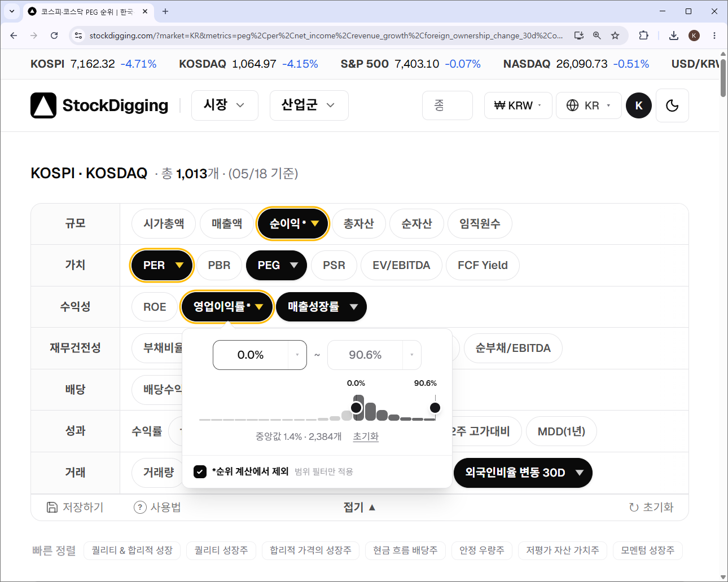Screen dimensions: 728x582
Task: Toggle the PSR metric chip
Action: coord(334,265)
